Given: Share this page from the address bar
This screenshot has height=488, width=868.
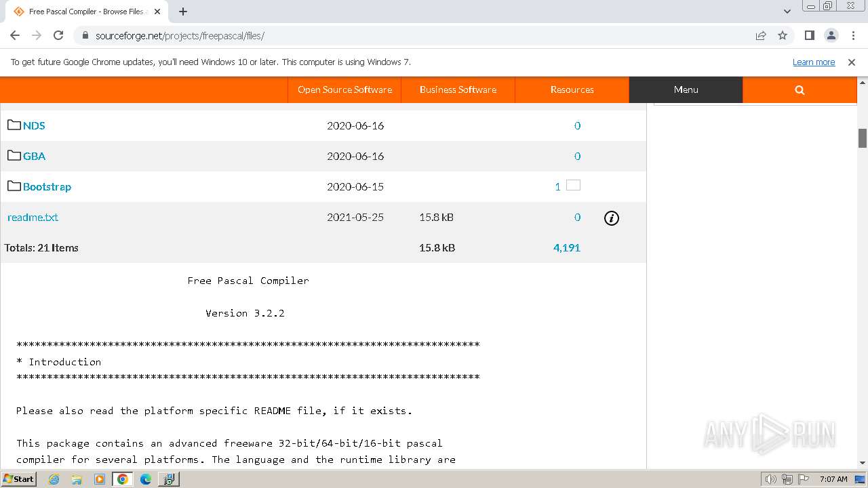Looking at the screenshot, I should [x=761, y=35].
